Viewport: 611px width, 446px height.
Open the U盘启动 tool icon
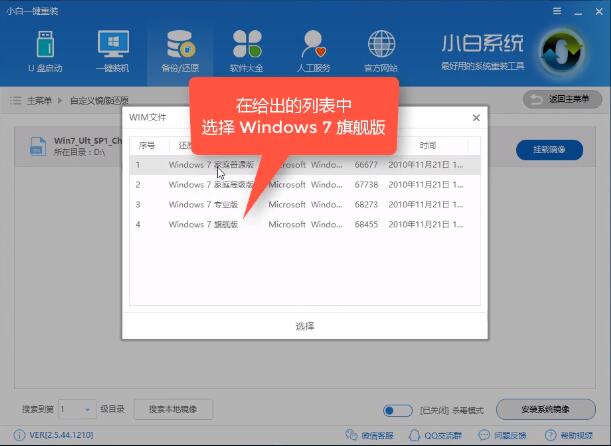click(x=46, y=49)
